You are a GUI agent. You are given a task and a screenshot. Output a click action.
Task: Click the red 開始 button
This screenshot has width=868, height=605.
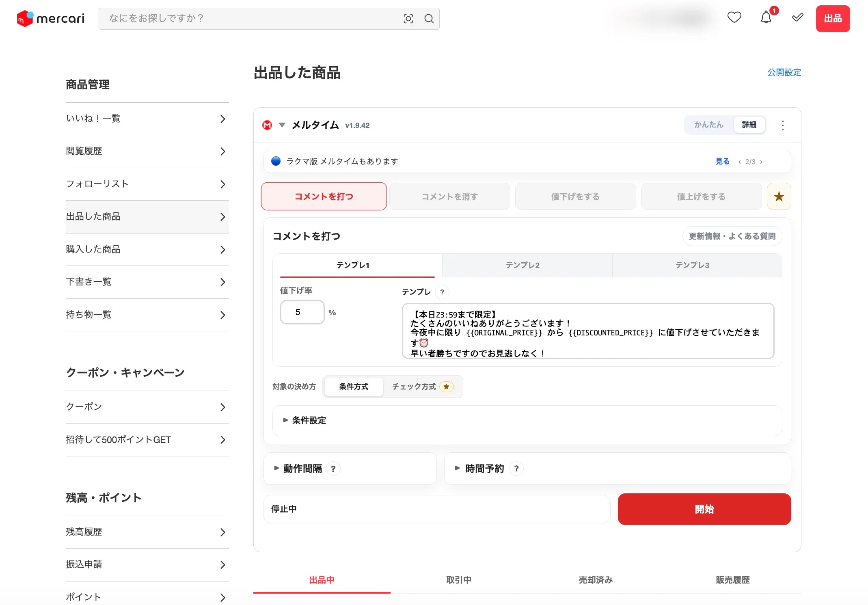(x=704, y=509)
